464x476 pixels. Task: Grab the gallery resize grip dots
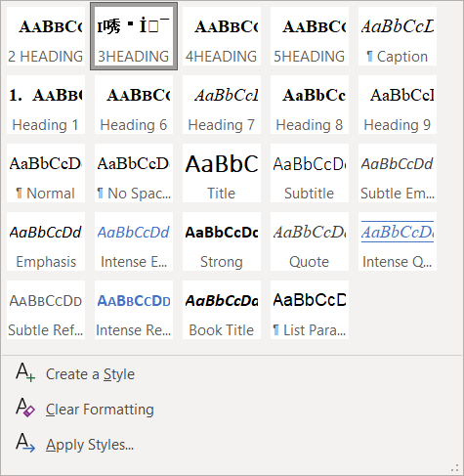[x=455, y=468]
